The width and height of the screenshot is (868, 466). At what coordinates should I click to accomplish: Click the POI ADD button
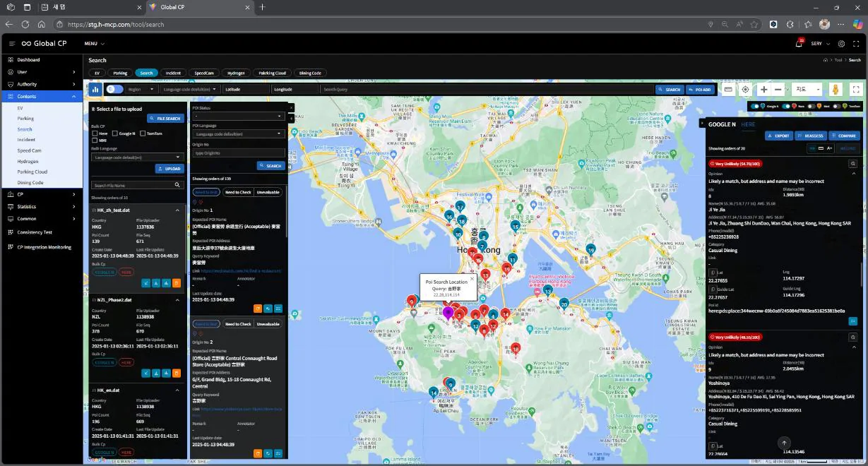[700, 90]
